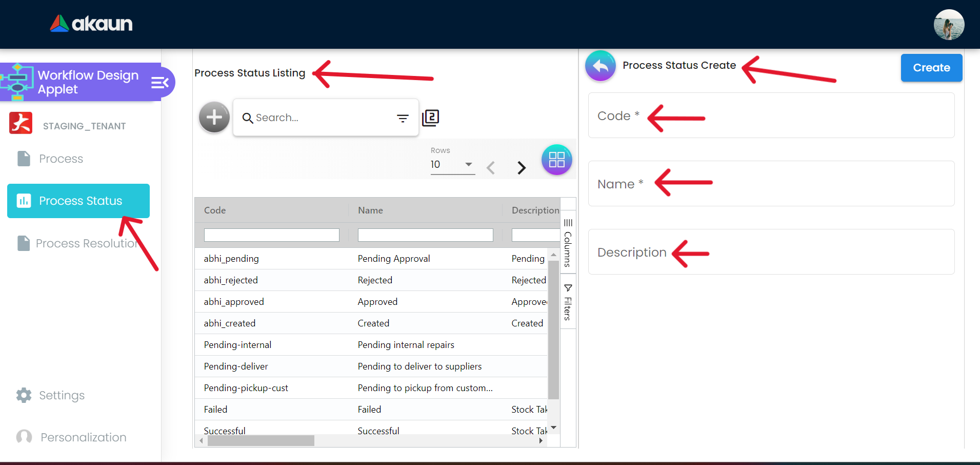Select the Failed code cell
Image resolution: width=980 pixels, height=465 pixels.
pos(272,410)
